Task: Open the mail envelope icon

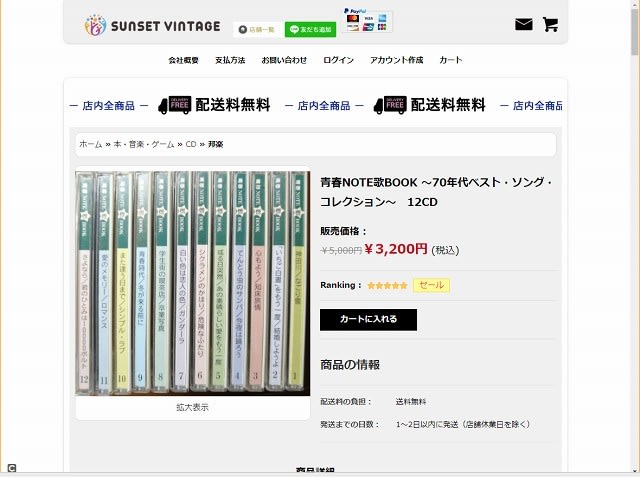Action: [524, 24]
